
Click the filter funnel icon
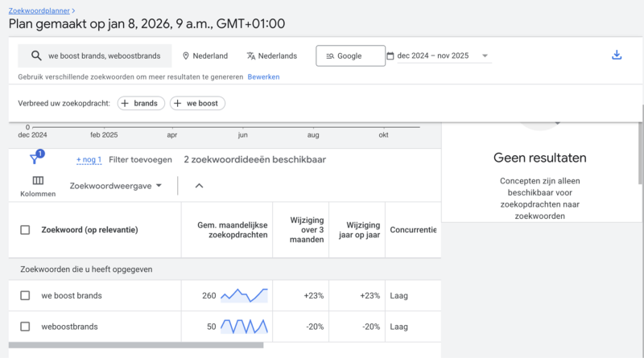click(35, 159)
